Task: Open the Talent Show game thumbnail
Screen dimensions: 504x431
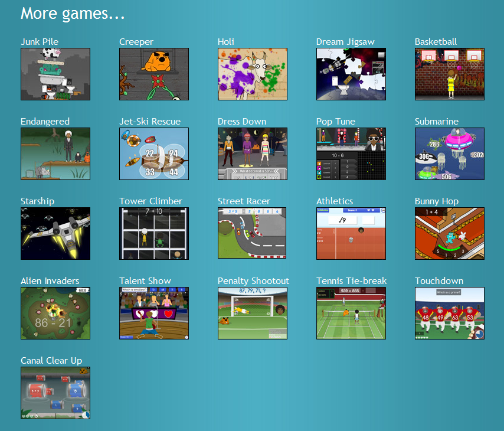Action: (154, 314)
